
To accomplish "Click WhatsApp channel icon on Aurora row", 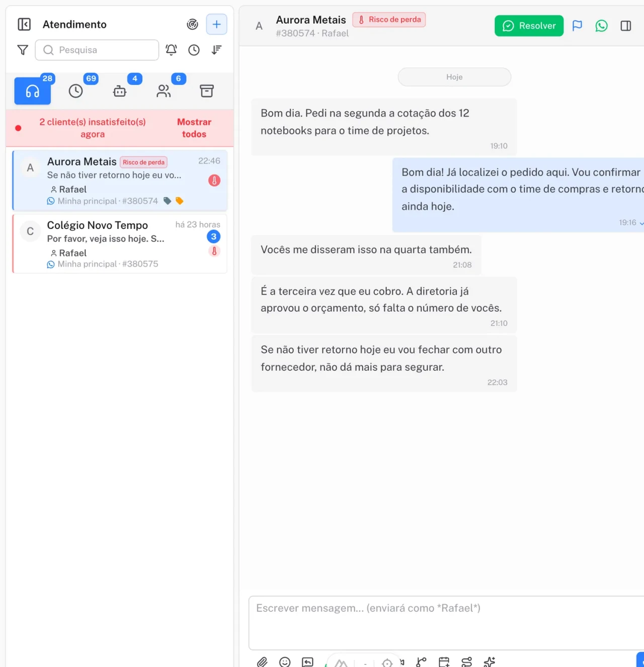I will click(x=51, y=201).
